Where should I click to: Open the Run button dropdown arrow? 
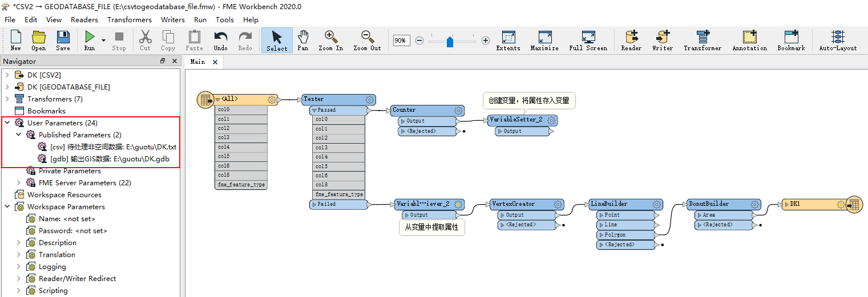tap(103, 40)
